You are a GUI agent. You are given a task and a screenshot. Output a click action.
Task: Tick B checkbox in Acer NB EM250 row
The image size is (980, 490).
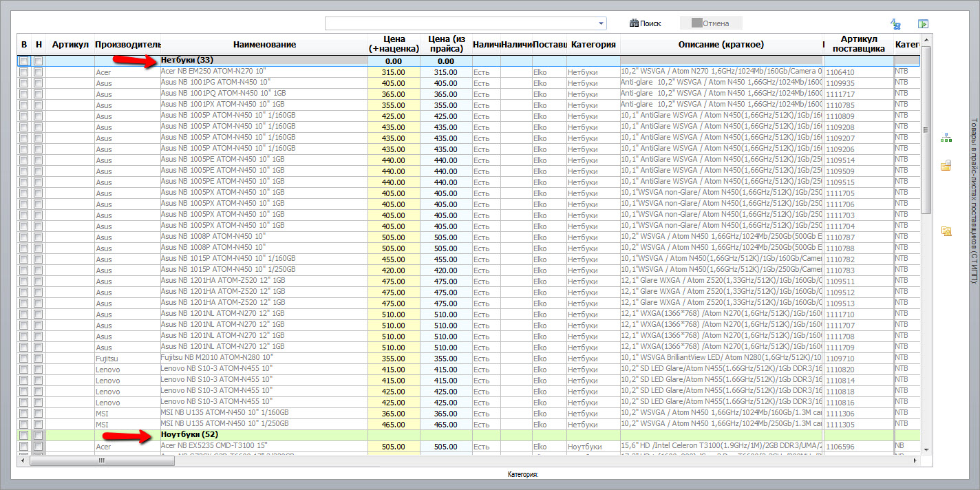(x=24, y=72)
